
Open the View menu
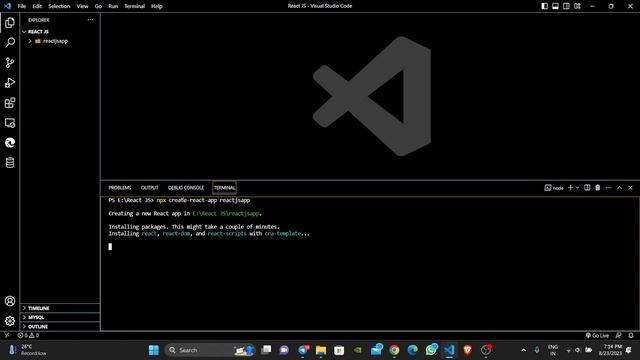82,6
